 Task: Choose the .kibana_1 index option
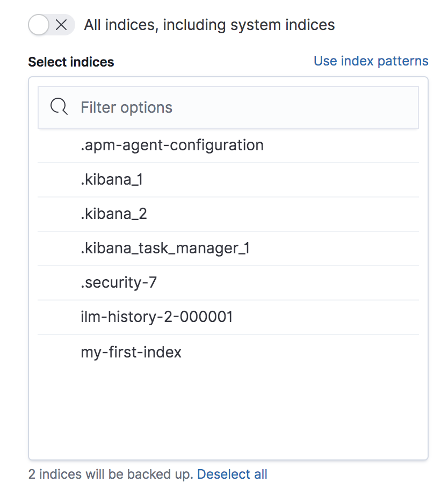click(112, 180)
